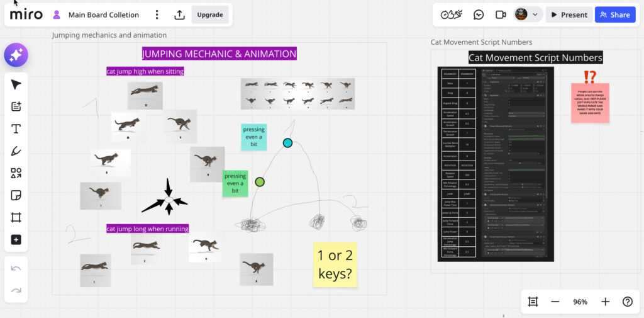Select the yellow '1 or 2 keys?' sticky

(335, 264)
